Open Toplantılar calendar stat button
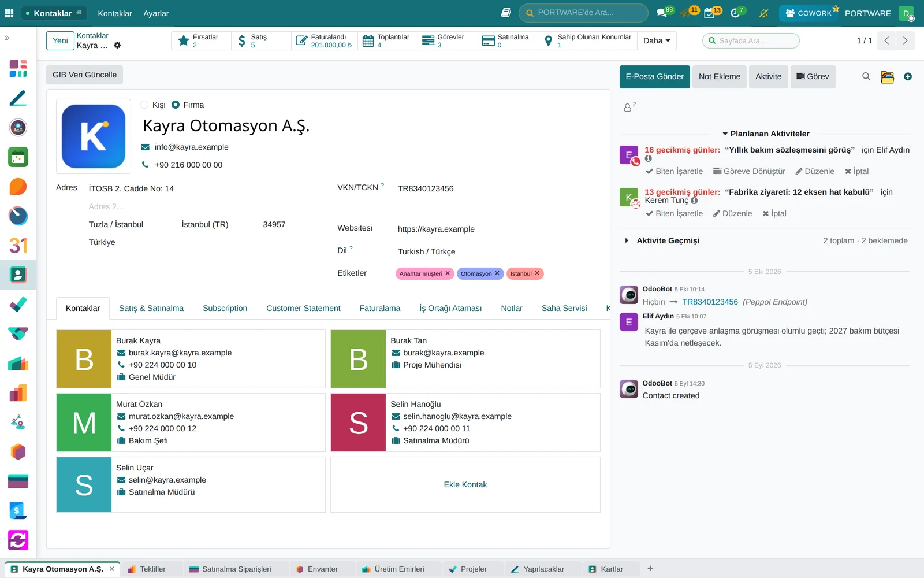 [388, 40]
